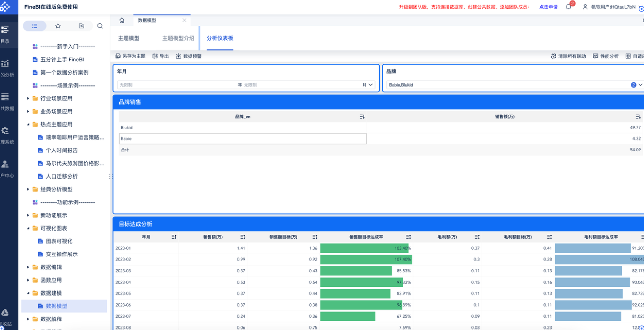
Task: Expand the 数据解释 folder
Action: tap(28, 319)
